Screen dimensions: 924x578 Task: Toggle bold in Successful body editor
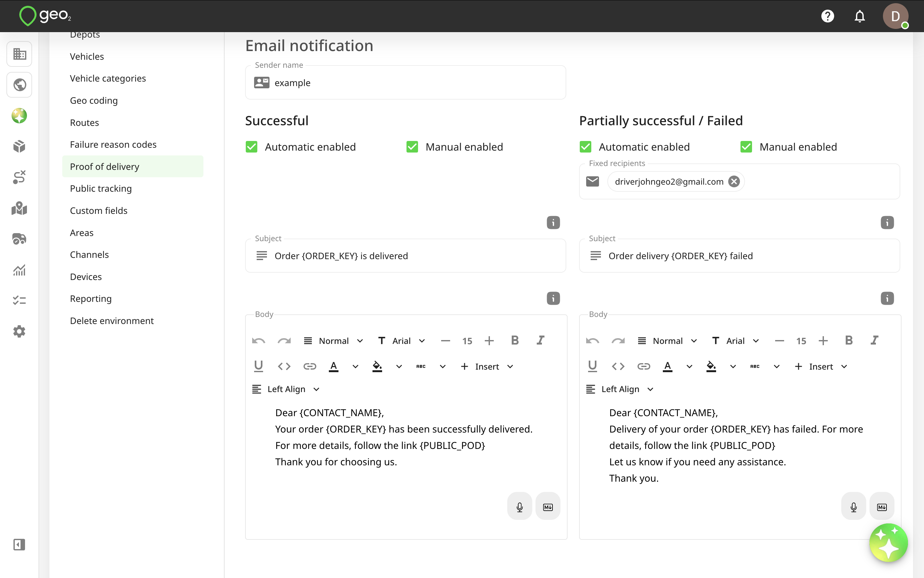515,340
